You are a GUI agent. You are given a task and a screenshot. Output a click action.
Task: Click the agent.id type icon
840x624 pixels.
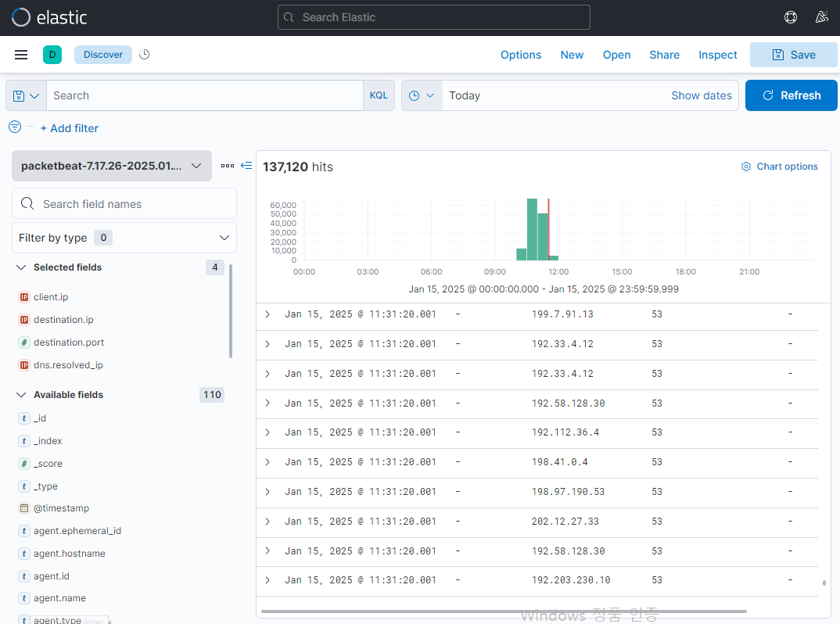click(24, 576)
